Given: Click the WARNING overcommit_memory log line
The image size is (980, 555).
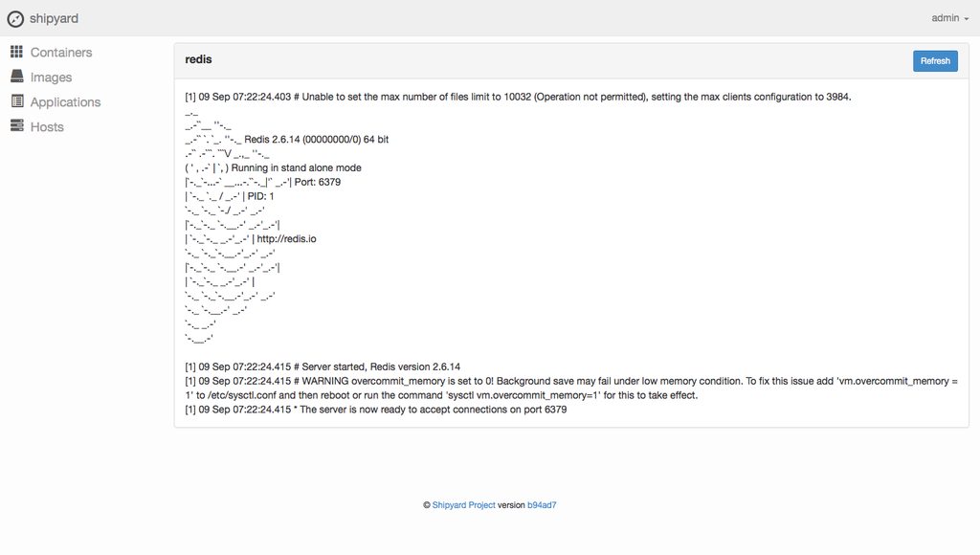Looking at the screenshot, I should click(571, 388).
